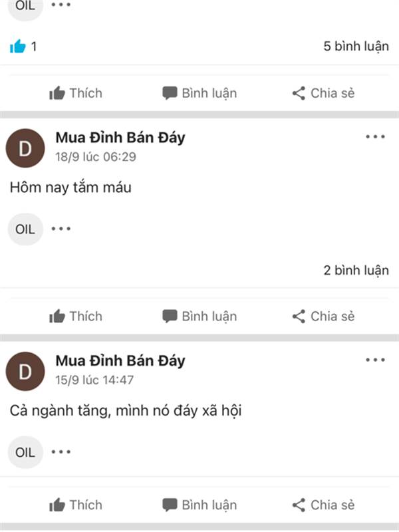Share the topmost post via Chia sẻ
Image resolution: width=399 pixels, height=532 pixels.
tap(323, 93)
